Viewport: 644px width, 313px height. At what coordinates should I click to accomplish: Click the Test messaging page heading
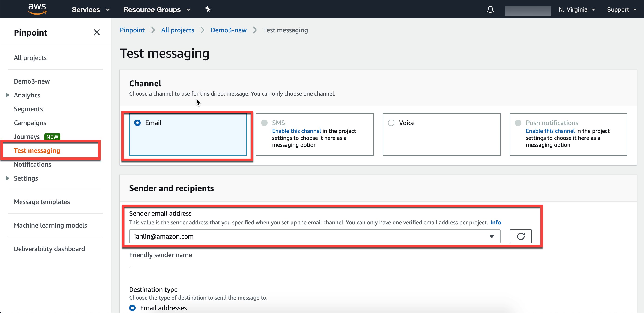tap(164, 53)
